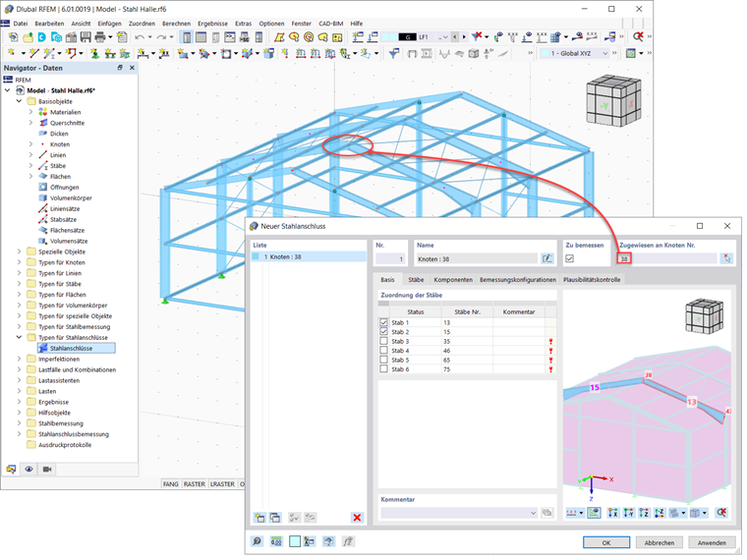Click the new nodal support icon
This screenshot has width=747, height=560.
(94, 53)
